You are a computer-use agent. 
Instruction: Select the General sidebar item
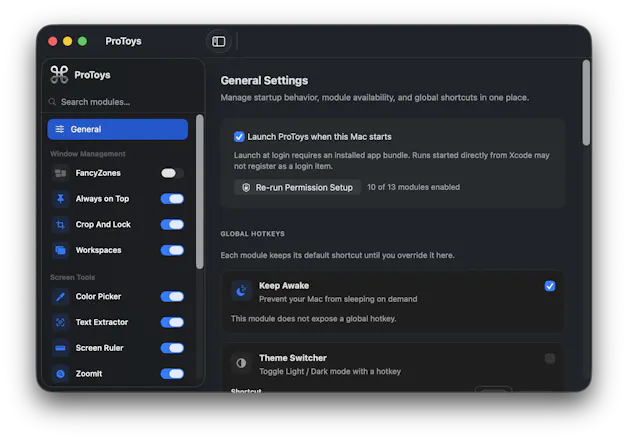point(118,129)
